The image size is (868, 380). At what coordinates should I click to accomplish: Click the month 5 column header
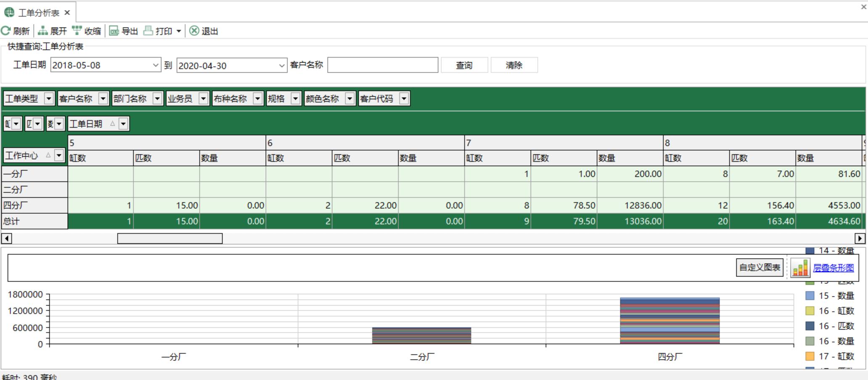tap(167, 143)
